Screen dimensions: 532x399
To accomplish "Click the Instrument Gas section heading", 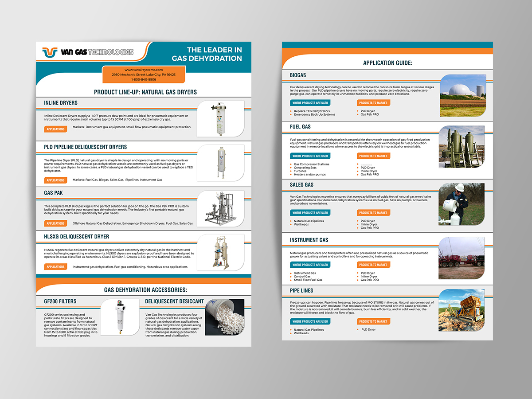I will coord(309,240).
